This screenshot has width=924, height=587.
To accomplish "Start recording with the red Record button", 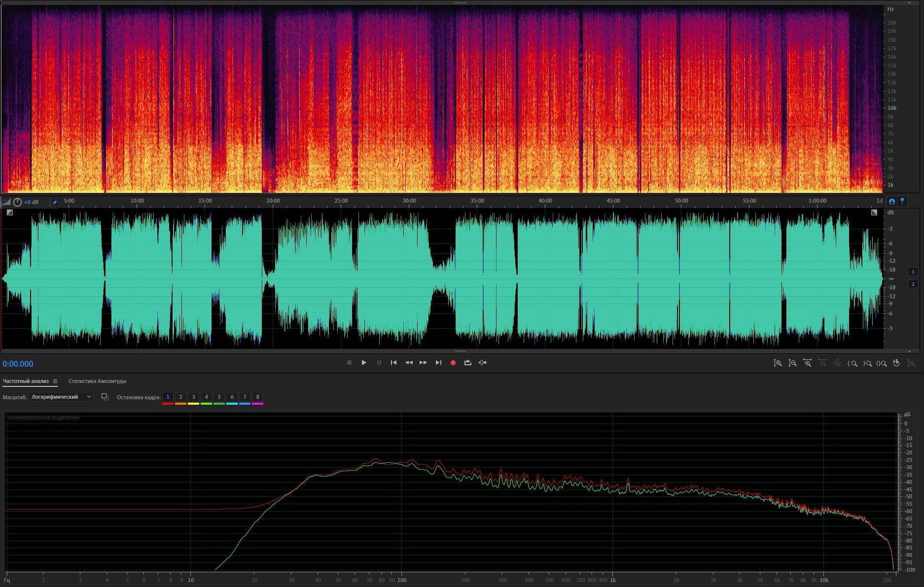I will point(453,363).
